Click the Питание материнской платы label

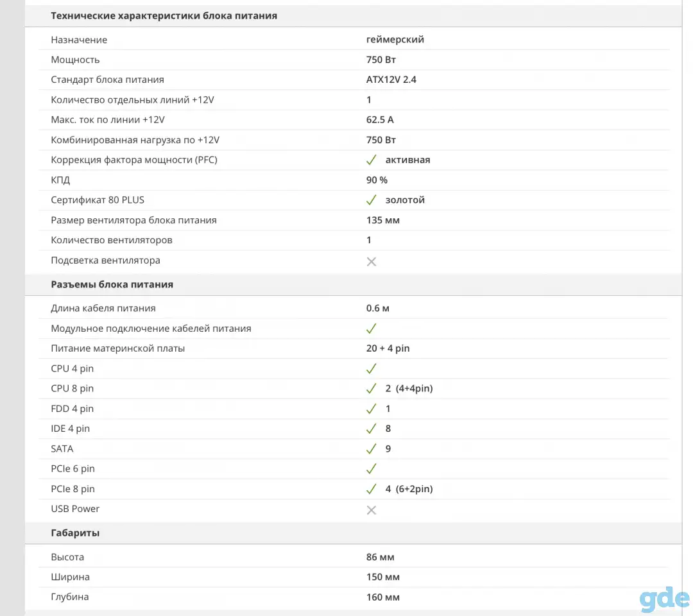coord(118,348)
